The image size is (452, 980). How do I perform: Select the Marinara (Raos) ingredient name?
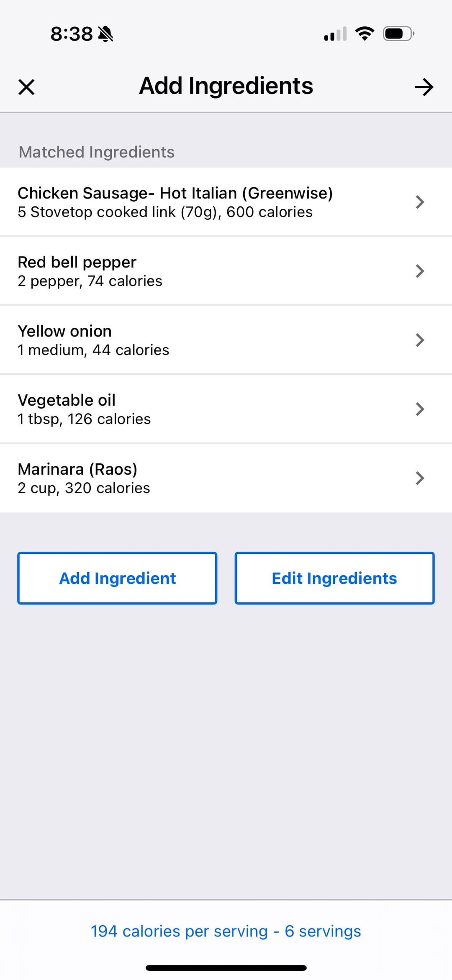point(77,469)
